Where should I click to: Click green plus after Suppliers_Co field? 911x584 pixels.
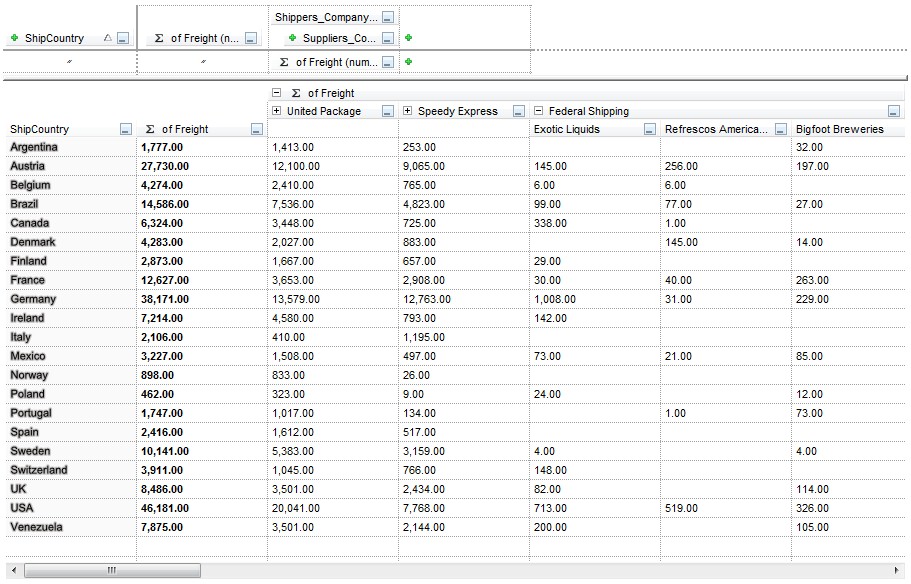coord(409,38)
